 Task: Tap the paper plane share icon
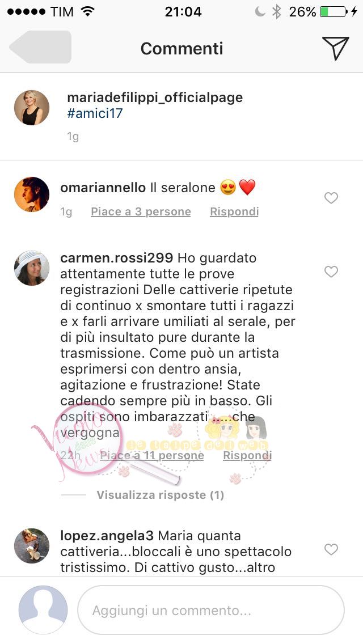tap(335, 48)
